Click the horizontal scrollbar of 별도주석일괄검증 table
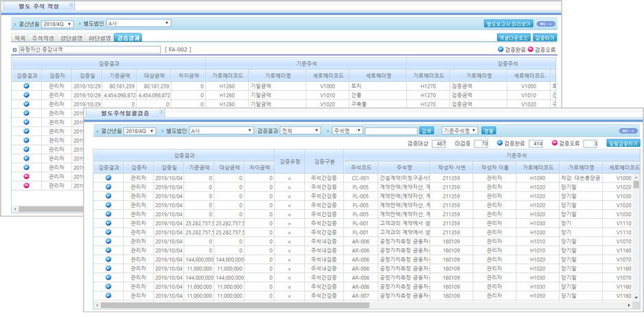 [235, 305]
